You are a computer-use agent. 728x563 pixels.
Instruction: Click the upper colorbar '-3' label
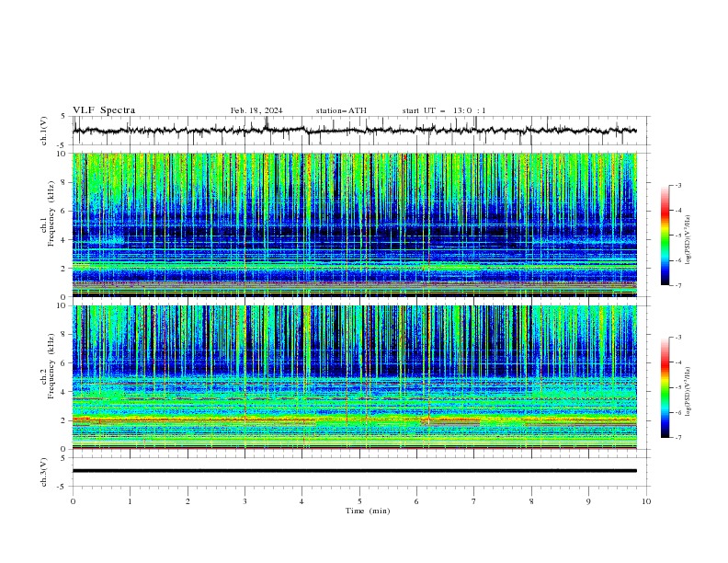click(x=677, y=185)
